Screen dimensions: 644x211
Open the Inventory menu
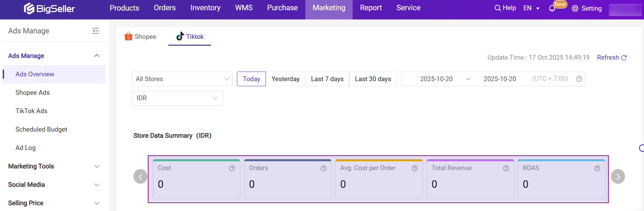pos(205,8)
